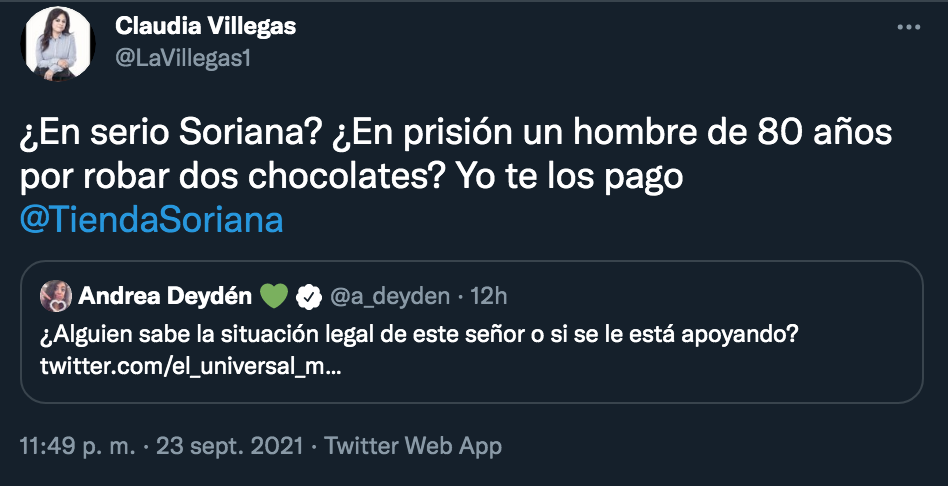Click the 23 sept. 2021 date
The height and width of the screenshot is (486, 948).
coord(231,445)
